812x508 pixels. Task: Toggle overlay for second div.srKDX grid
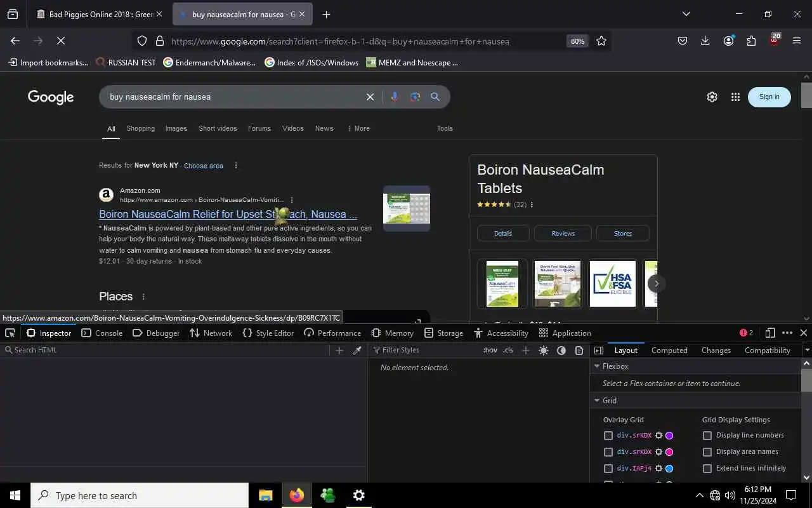[x=608, y=452]
